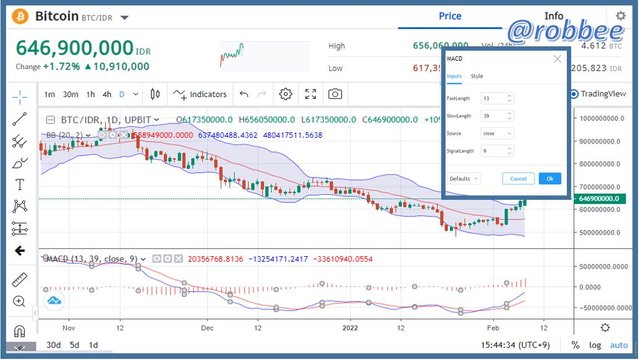This screenshot has height=360, width=640.
Task: Click the back arrow in left toolbar
Action: 19,251
